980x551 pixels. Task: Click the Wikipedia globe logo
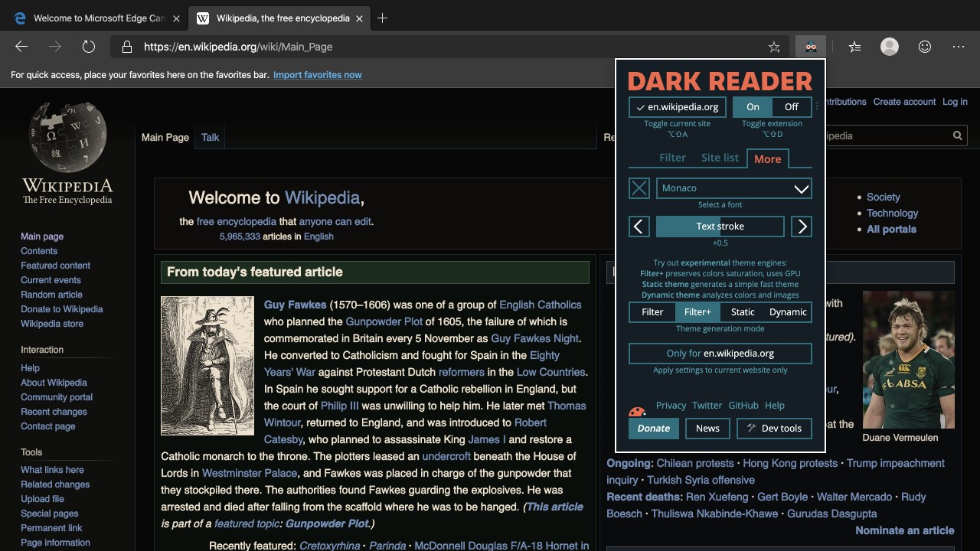[67, 136]
